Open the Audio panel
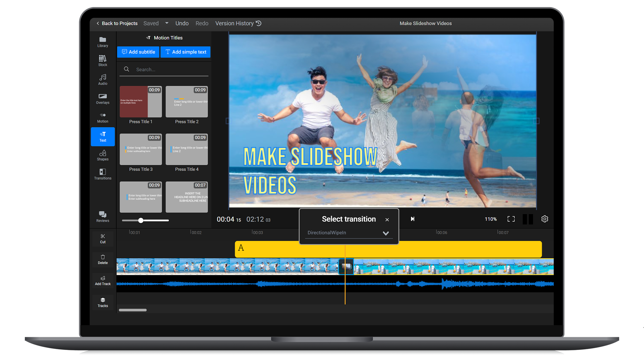644x362 pixels. coord(103,80)
